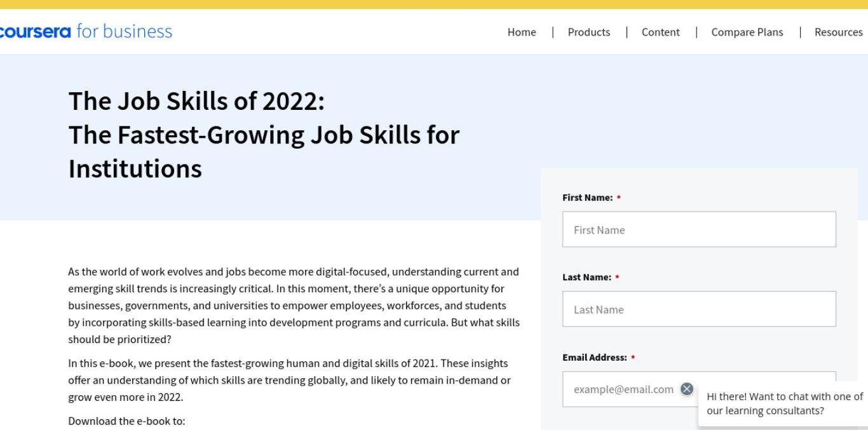Click the First Name field label
868x430 pixels.
coord(588,198)
